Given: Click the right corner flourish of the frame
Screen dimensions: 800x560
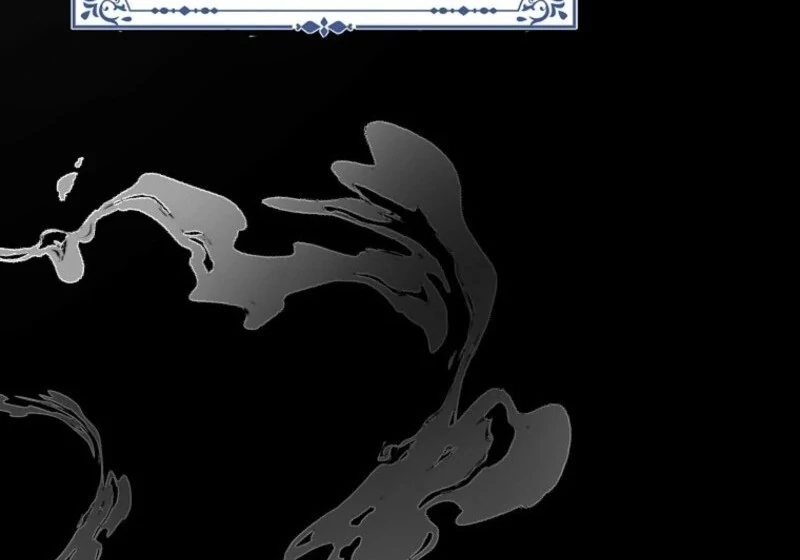Looking at the screenshot, I should click(542, 10).
